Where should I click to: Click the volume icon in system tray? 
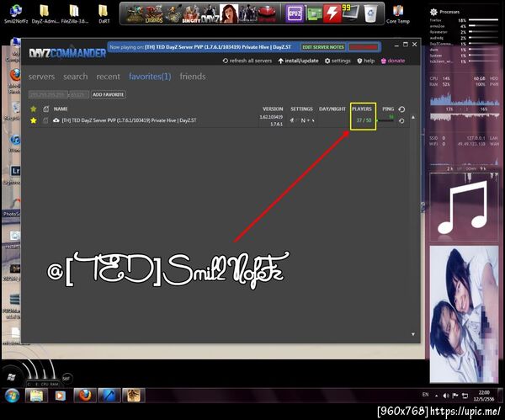pos(446,396)
